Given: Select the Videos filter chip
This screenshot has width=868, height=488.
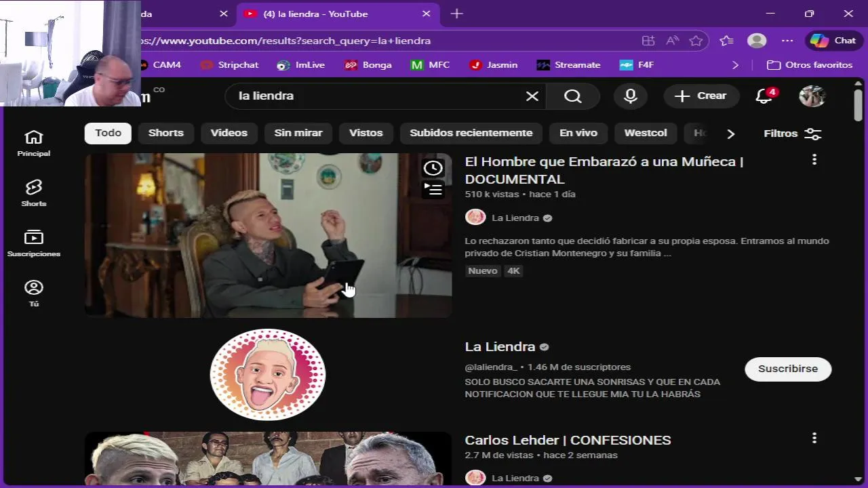Looking at the screenshot, I should coord(229,133).
